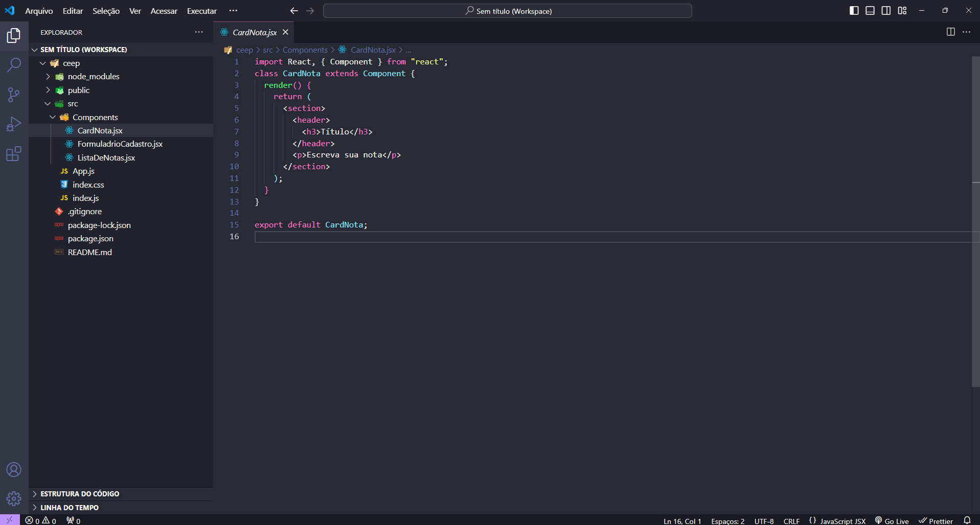Collapse the ceep folder

point(121,63)
